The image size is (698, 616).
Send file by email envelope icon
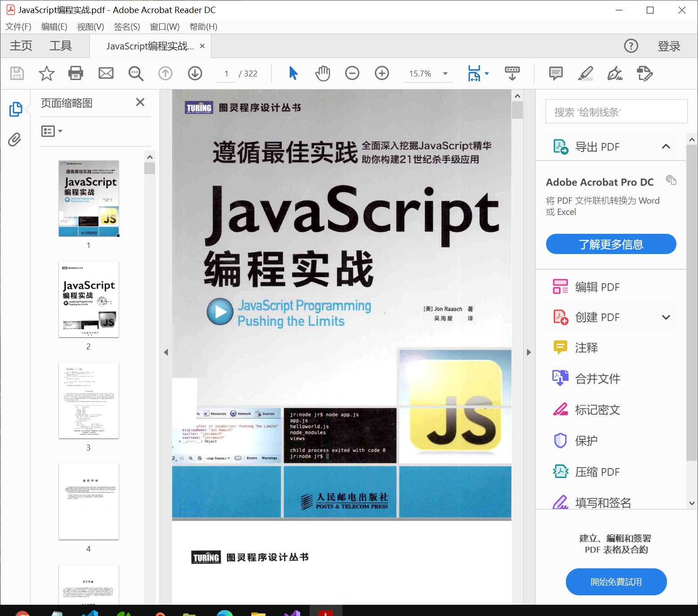tap(106, 73)
